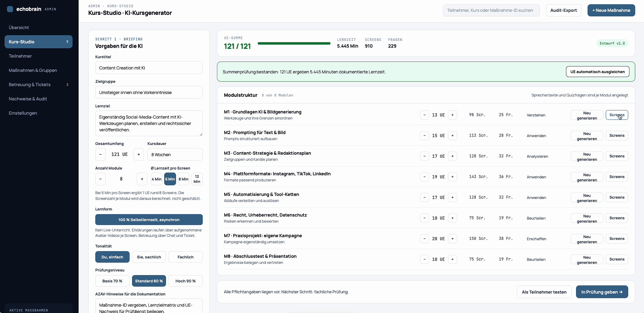The width and height of the screenshot is (644, 313).
Task: Select 100 % Selbstlernzeit, asynchron Lernform
Action: [149, 220]
